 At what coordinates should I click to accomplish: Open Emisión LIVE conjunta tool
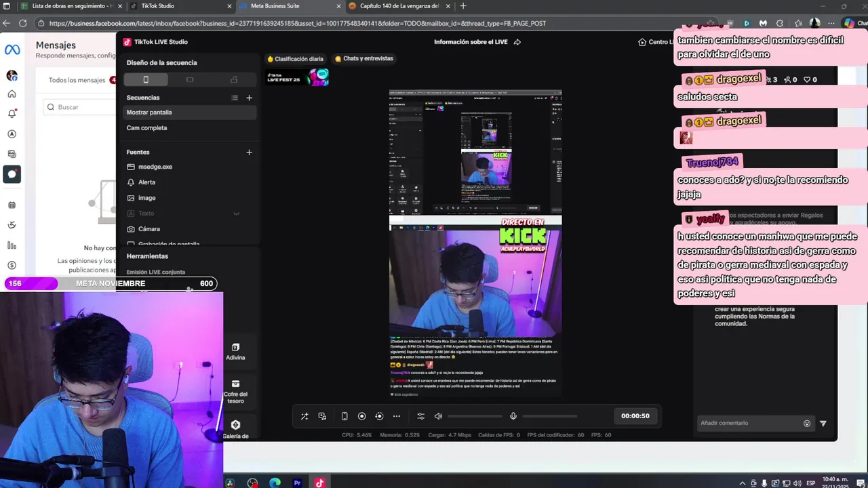pos(155,272)
